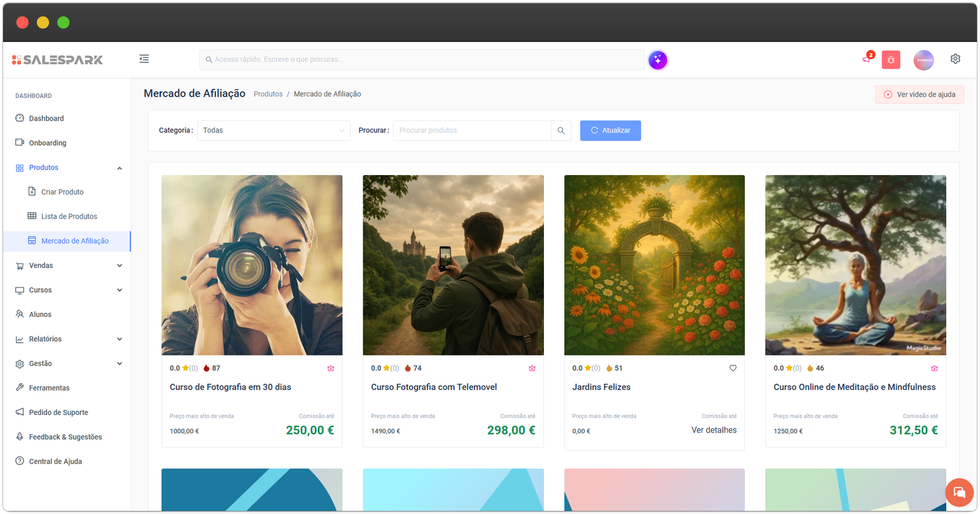
Task: Click the search magnifier button next to Procurar
Action: tap(561, 130)
